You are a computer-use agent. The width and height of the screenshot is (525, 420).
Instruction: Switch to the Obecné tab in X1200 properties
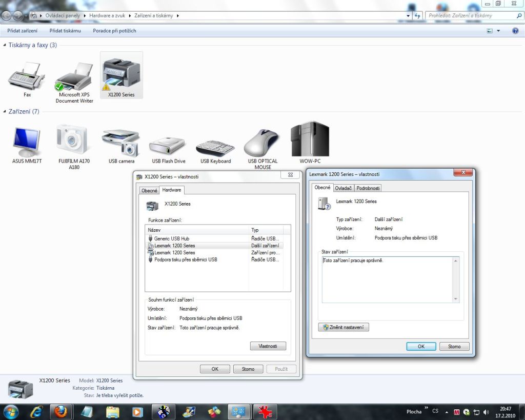[x=149, y=190]
